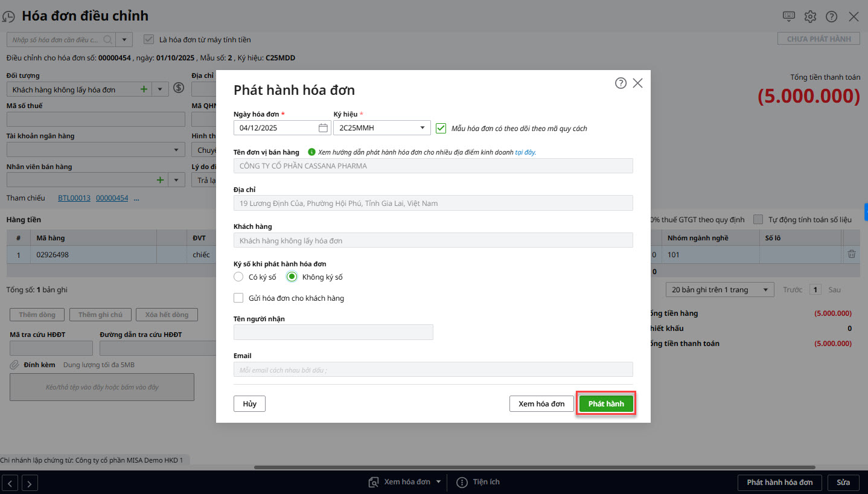Viewport: 868px width, 494px height.
Task: Click the dollar coin icon beside Đối tượng
Action: (178, 88)
